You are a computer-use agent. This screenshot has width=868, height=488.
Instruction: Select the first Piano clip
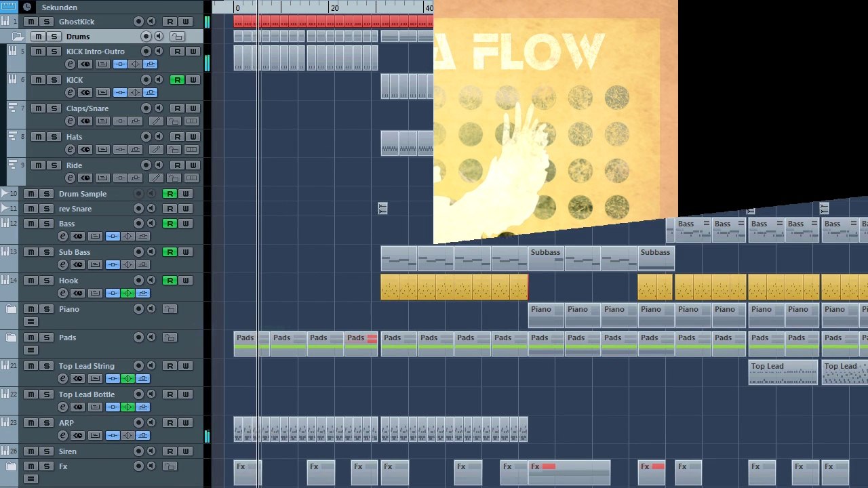(546, 315)
